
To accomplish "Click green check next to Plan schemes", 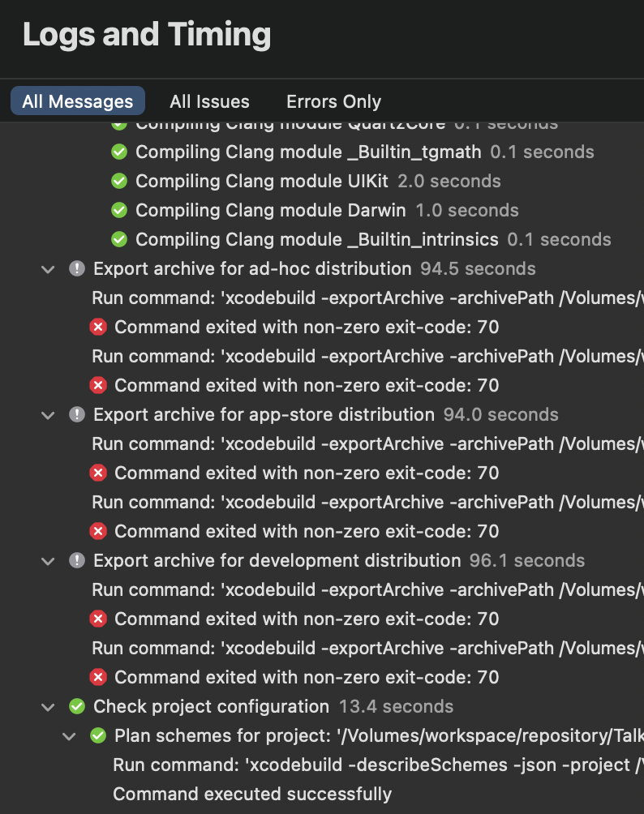I will [x=98, y=736].
